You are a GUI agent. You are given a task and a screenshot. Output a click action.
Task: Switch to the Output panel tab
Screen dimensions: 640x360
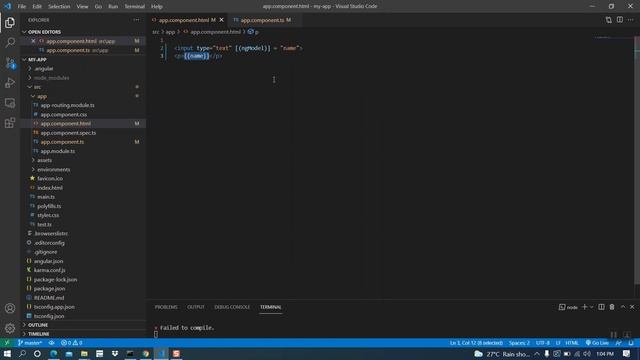click(196, 307)
